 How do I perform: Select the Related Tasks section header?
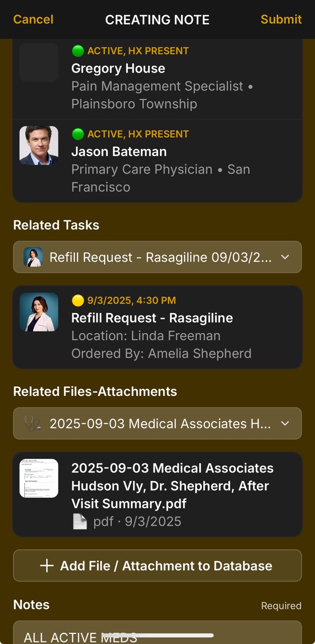click(56, 225)
